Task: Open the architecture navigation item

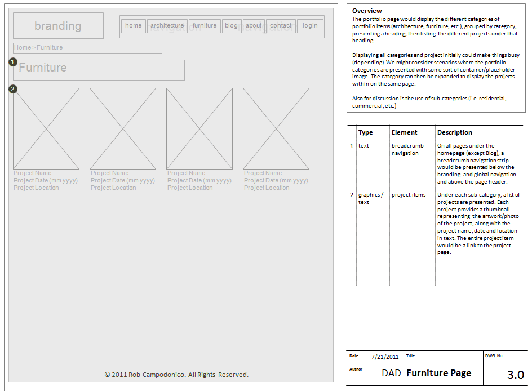Action: click(167, 26)
